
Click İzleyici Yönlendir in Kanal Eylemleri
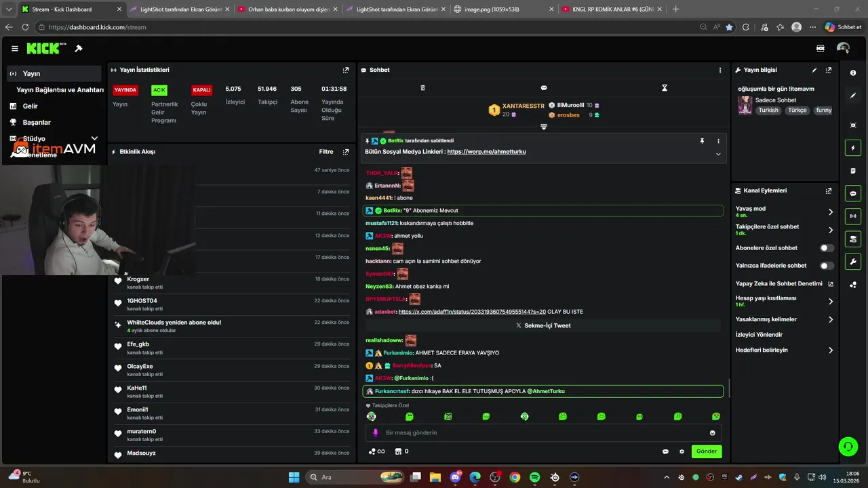[x=759, y=335]
